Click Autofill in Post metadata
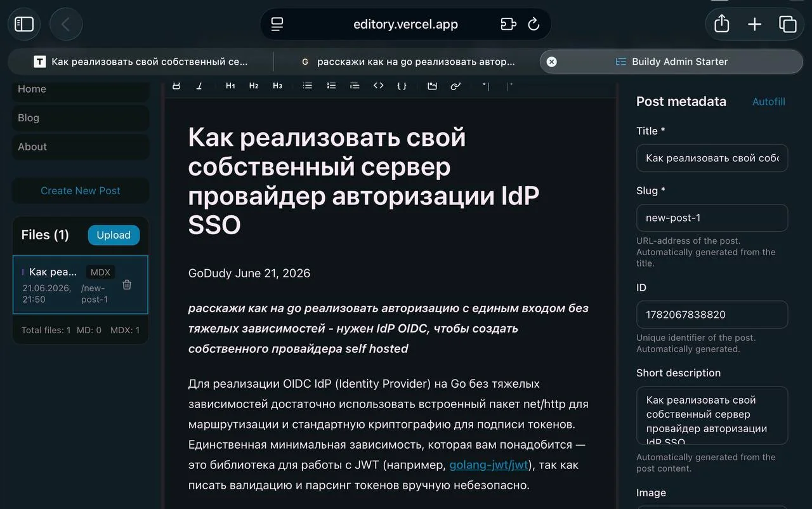The image size is (812, 509). pyautogui.click(x=768, y=102)
